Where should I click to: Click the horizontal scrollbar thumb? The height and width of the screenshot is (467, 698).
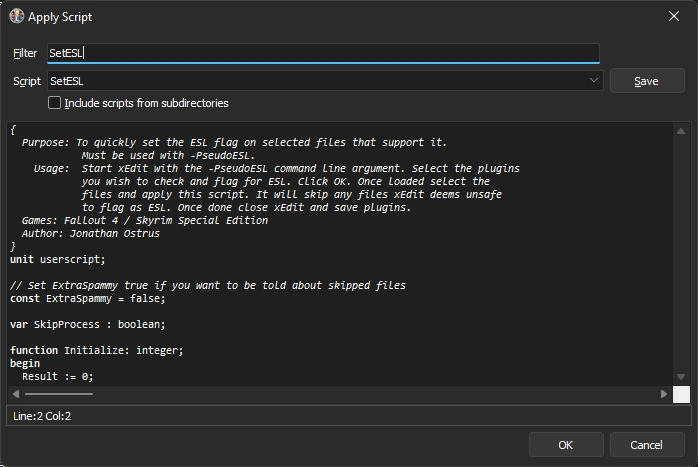point(60,394)
